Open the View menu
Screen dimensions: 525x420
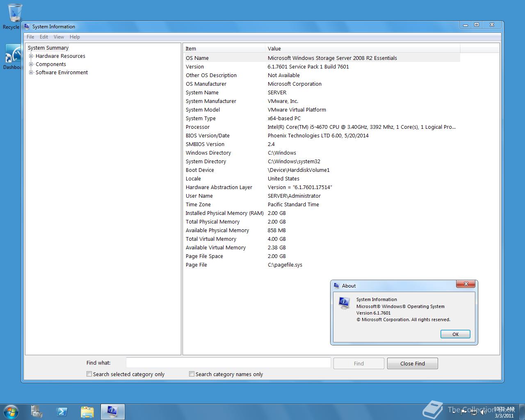59,37
